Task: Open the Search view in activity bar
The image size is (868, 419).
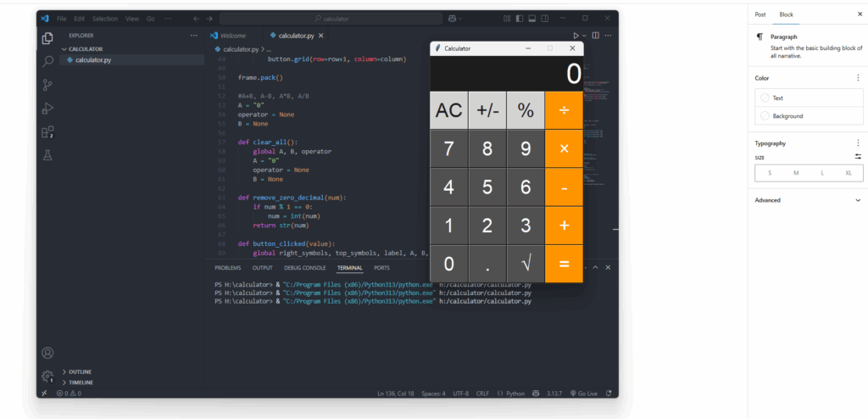Action: [47, 61]
